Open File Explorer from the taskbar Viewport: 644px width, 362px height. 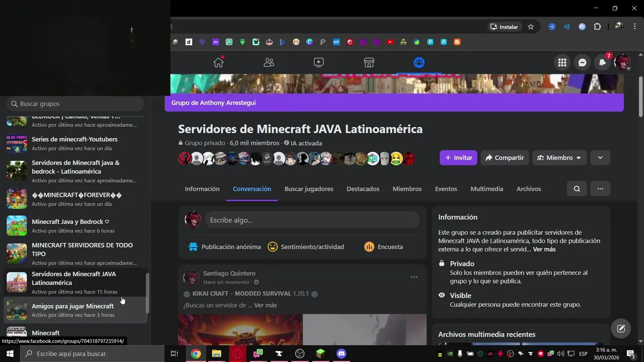216,353
